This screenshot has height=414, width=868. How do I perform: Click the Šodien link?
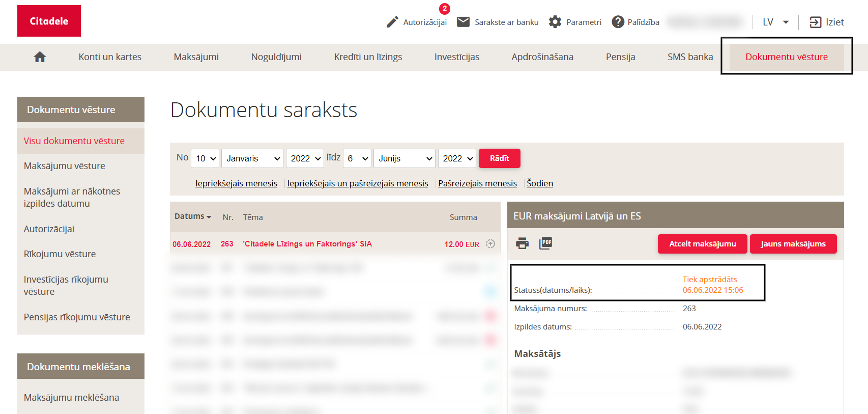540,183
